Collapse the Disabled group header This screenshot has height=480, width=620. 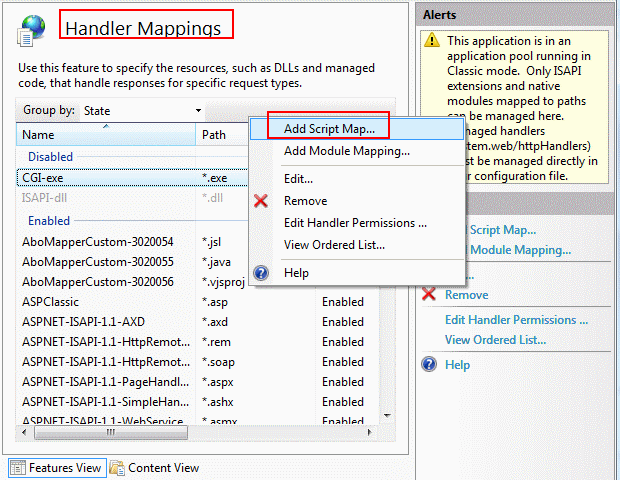pyautogui.click(x=50, y=157)
